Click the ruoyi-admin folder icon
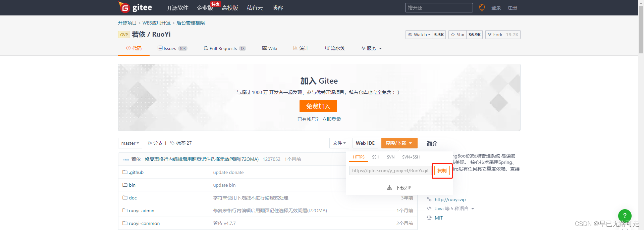The width and height of the screenshot is (644, 230). click(x=125, y=211)
